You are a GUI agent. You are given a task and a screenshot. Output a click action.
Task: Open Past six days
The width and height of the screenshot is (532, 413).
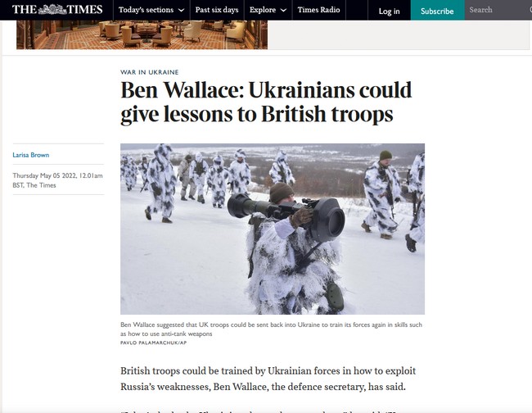pyautogui.click(x=217, y=10)
